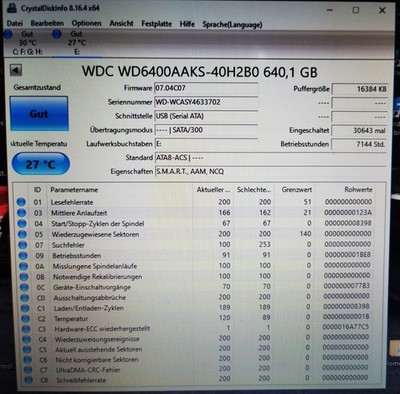Click the blue Gut health status button

39,114
